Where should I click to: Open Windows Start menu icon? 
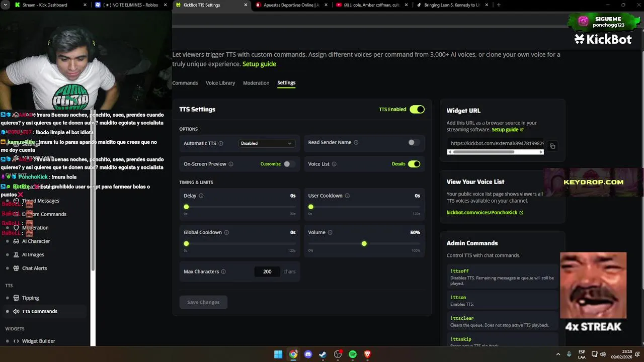click(278, 354)
